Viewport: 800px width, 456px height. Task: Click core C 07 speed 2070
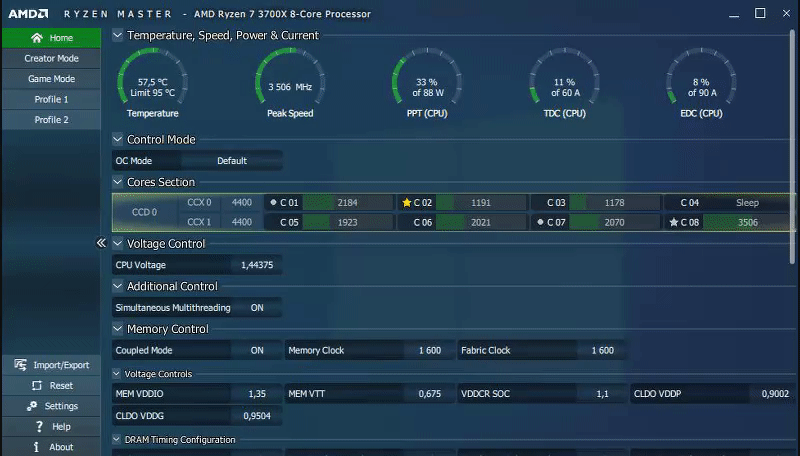click(614, 222)
